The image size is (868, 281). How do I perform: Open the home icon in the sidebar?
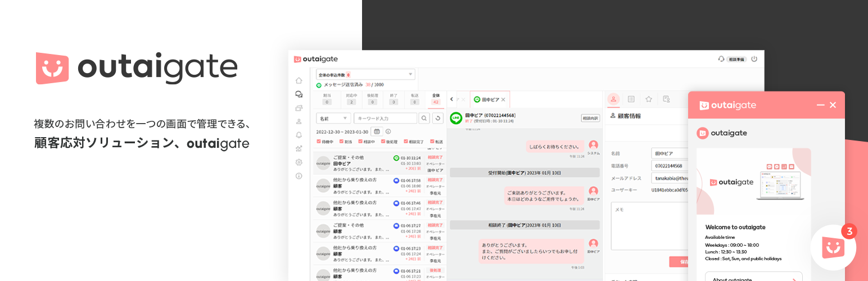click(x=299, y=80)
